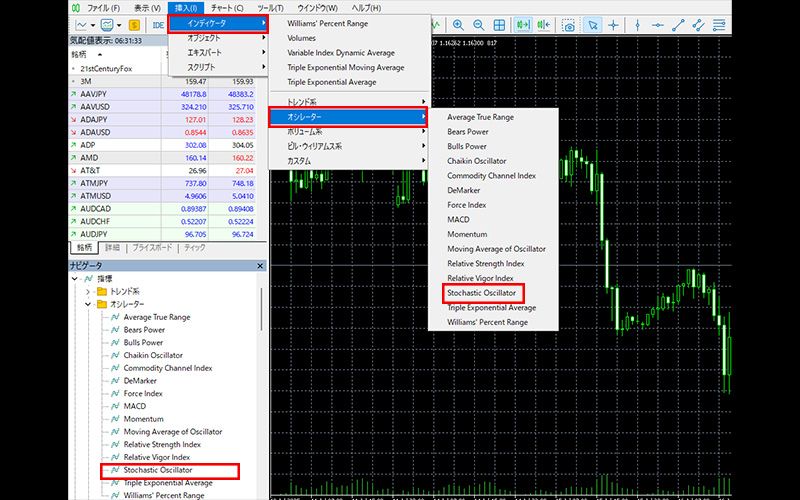800x500 pixels.
Task: Close the ナビゲータ panel
Action: (260, 266)
